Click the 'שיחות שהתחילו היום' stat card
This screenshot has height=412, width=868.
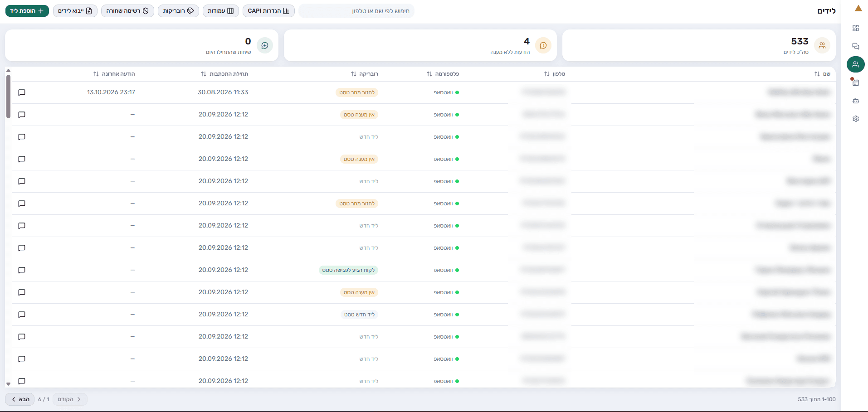coord(141,45)
